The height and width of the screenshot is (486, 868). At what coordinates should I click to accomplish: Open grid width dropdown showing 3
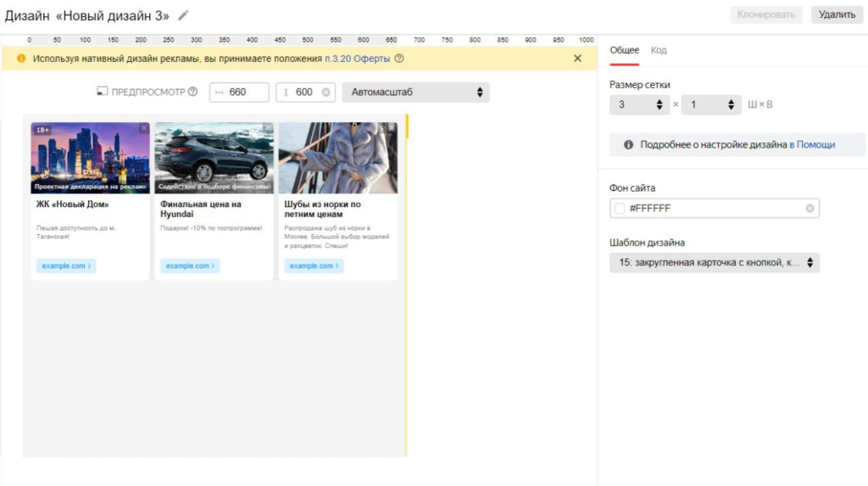point(639,104)
